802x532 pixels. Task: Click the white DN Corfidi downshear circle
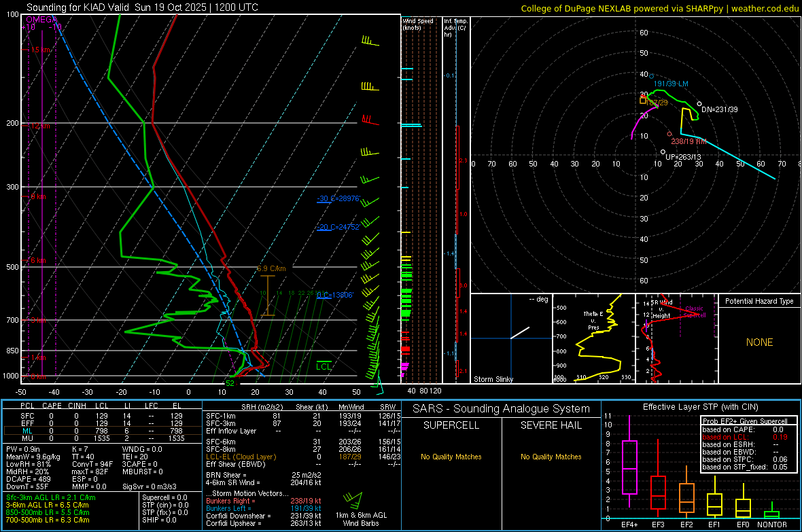pos(699,104)
